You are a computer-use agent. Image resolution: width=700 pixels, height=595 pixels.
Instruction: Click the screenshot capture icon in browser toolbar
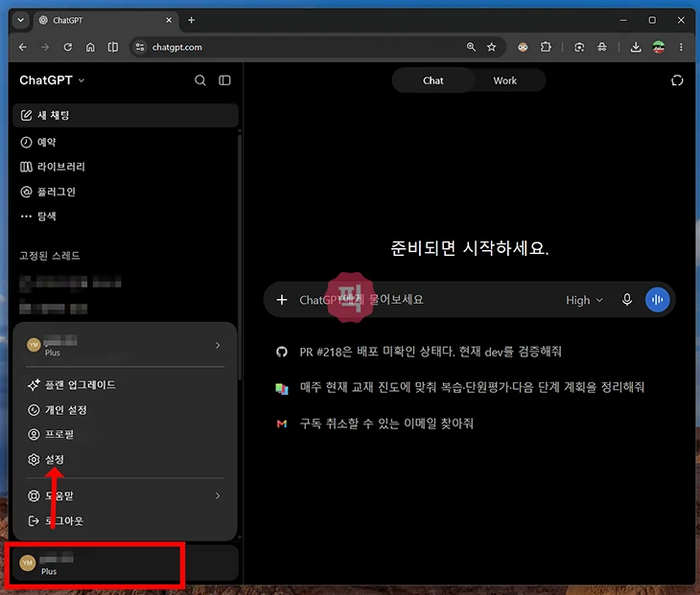(x=579, y=47)
